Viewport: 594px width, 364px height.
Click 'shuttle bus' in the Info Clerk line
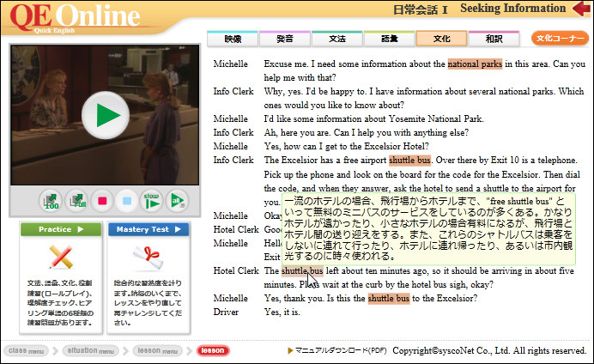click(x=410, y=160)
